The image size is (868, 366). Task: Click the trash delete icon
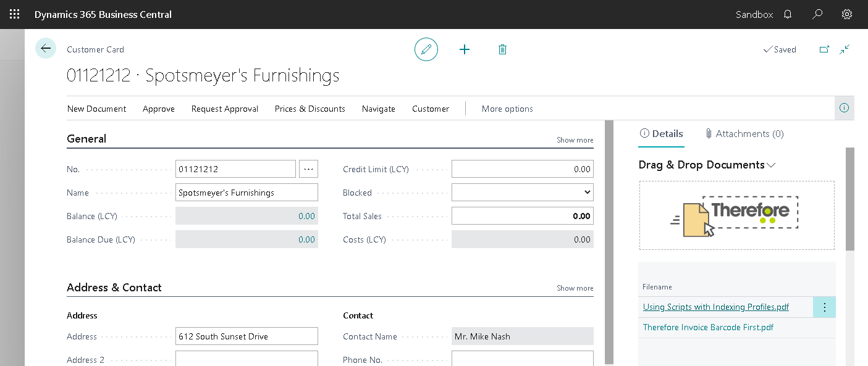(x=502, y=49)
